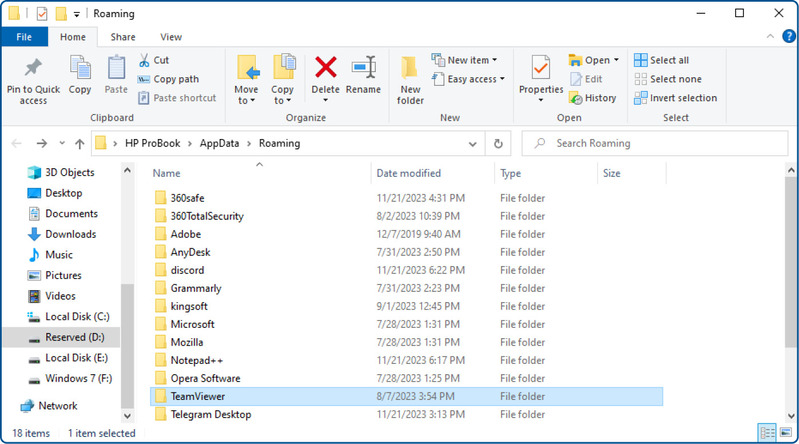Switch to large icons view layout
The height and width of the screenshot is (444, 799).
[786, 433]
